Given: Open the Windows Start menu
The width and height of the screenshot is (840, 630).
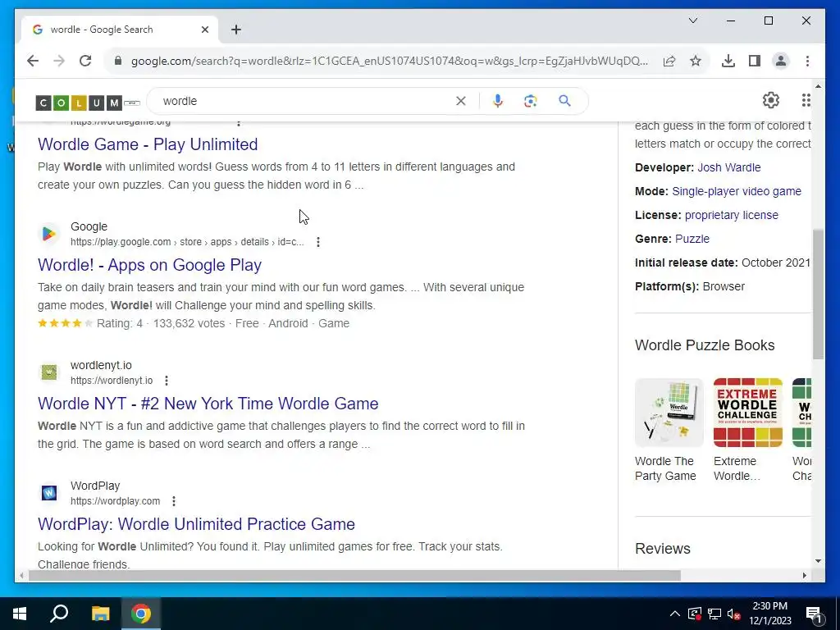Looking at the screenshot, I should 20,614.
